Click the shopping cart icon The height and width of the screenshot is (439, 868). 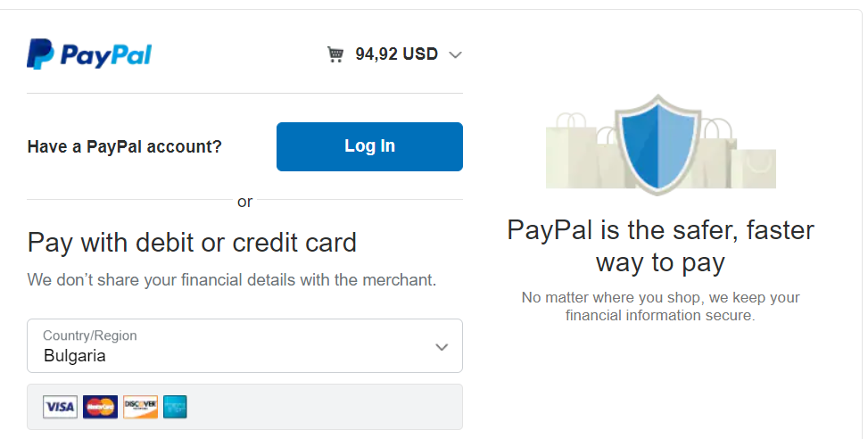coord(335,54)
